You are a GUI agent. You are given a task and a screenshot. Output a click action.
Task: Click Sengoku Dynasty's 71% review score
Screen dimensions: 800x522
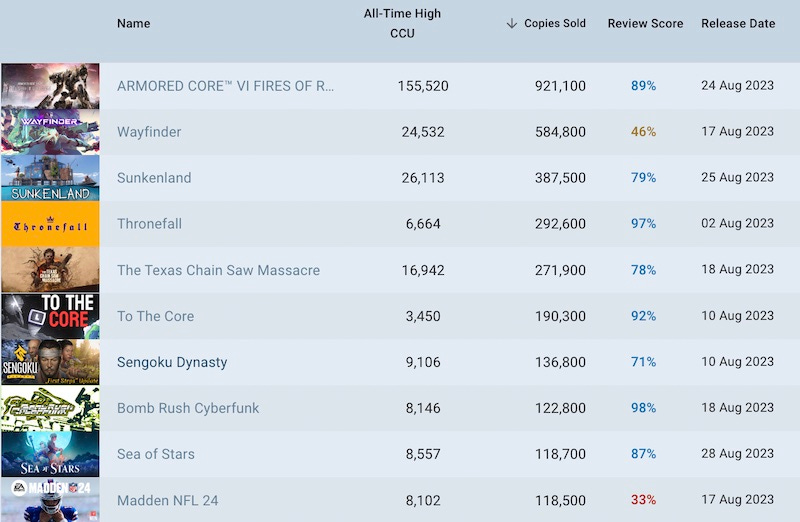643,362
